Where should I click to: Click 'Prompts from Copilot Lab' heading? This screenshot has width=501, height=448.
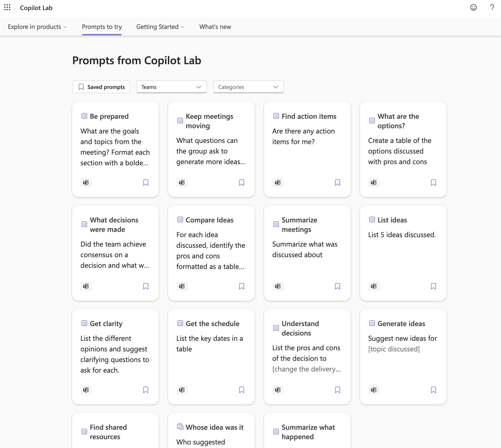(x=137, y=60)
